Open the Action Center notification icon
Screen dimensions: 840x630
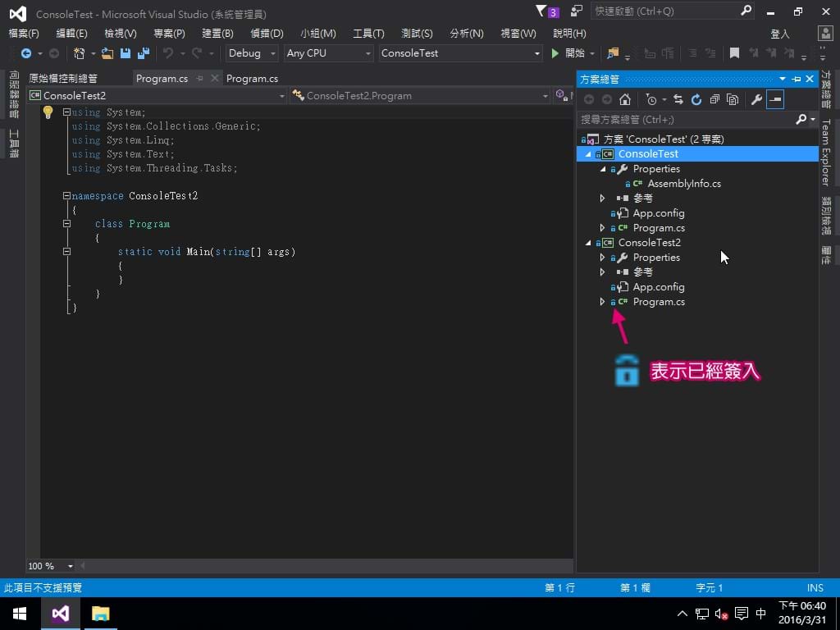(742, 614)
